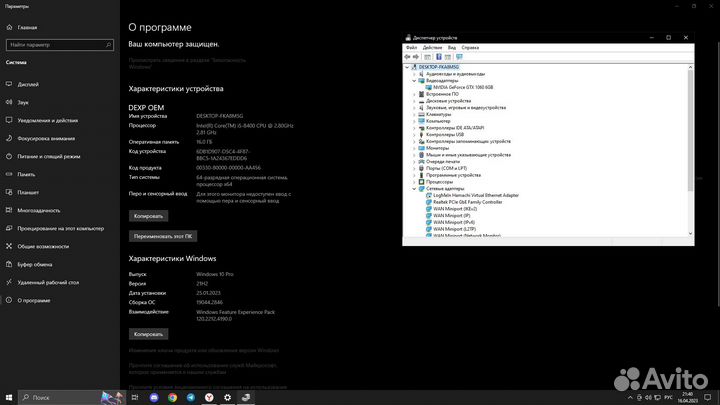The height and width of the screenshot is (405, 720).
Task: Expand Дисковые устройства node
Action: tap(414, 101)
